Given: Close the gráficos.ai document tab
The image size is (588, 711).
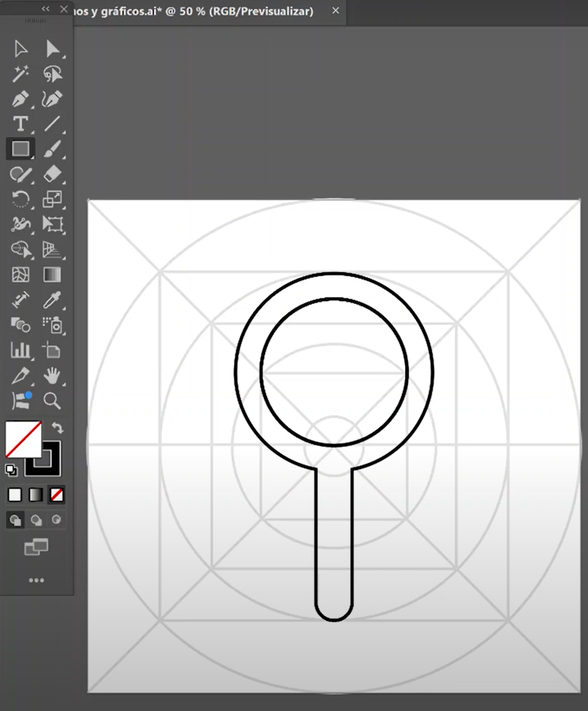Looking at the screenshot, I should pos(336,11).
